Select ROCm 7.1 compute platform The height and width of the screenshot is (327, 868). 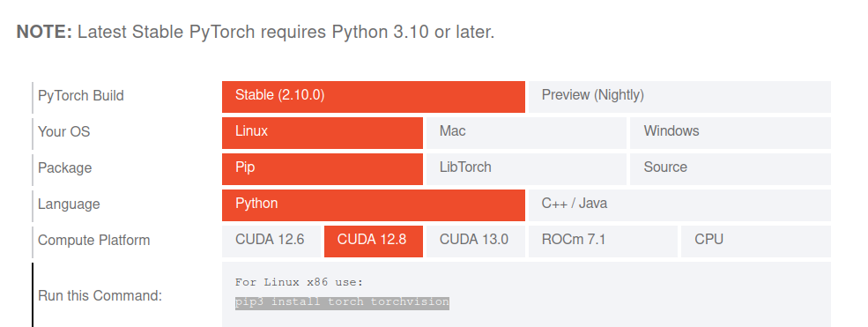click(x=603, y=242)
